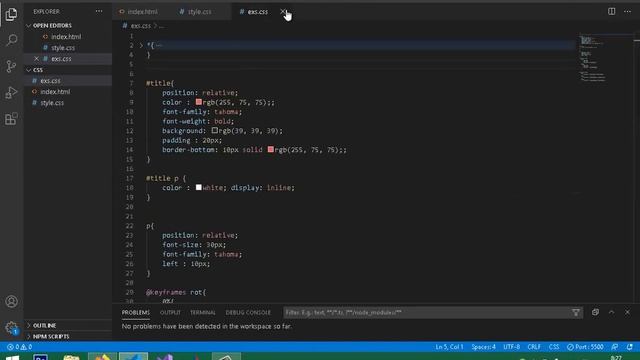Open the Source Control view

point(11,66)
